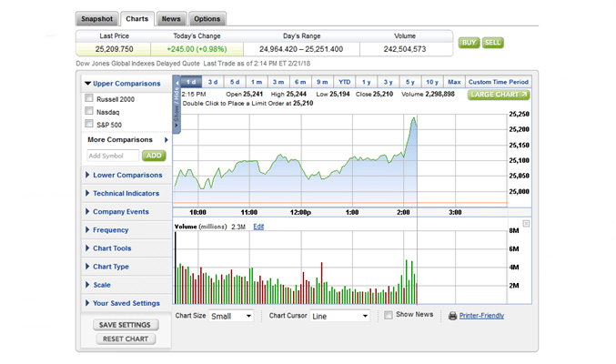Expand the Technical Indicators section
This screenshot has width=616, height=364.
(x=126, y=193)
